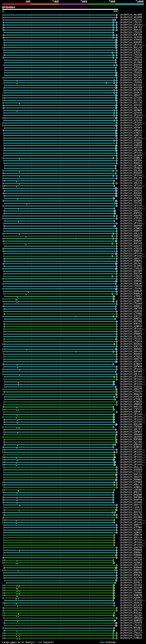Open the UniRef100_A2X1V2 hit label

click(131, 20)
